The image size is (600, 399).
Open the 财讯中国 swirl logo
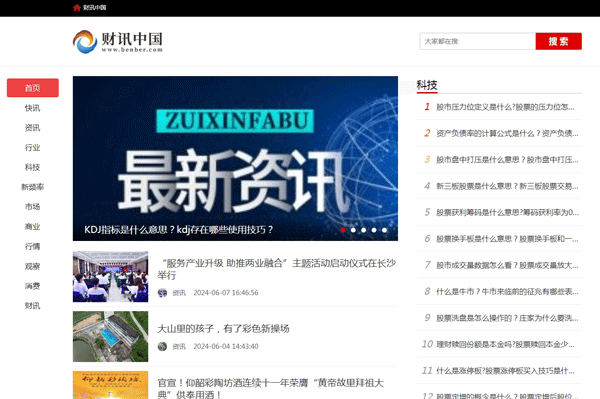85,42
